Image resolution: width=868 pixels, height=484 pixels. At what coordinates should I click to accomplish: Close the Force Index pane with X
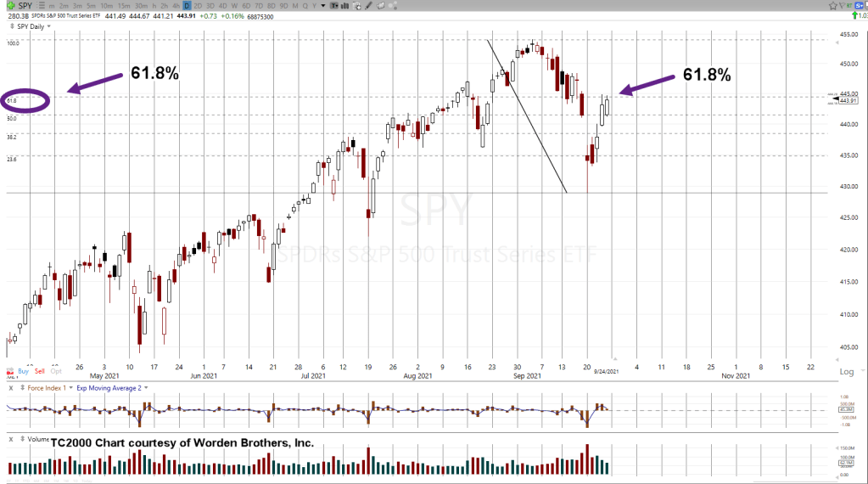coord(11,387)
